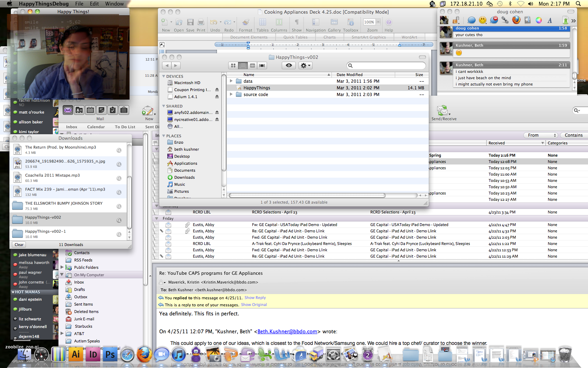Switch Finder to column view
The width and height of the screenshot is (588, 368).
(x=252, y=66)
